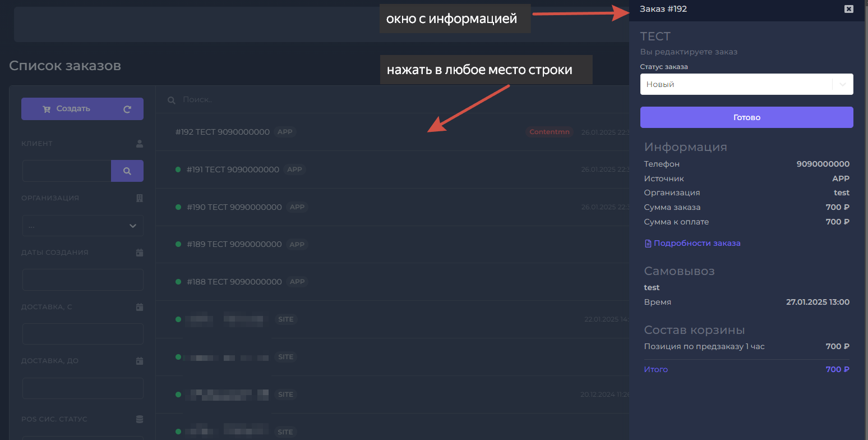Focus the Даты создания input field
868x440 pixels.
[x=82, y=280]
